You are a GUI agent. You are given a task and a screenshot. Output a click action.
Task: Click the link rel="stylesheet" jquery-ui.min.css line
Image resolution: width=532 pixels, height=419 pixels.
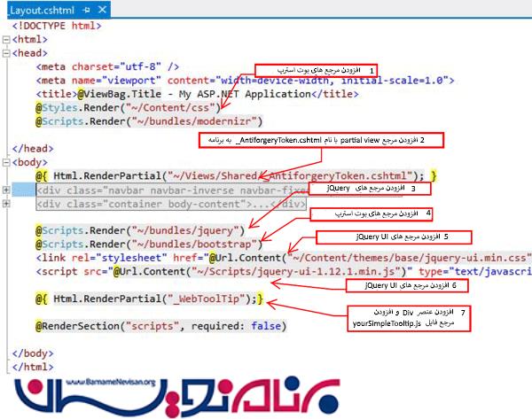pos(284,258)
